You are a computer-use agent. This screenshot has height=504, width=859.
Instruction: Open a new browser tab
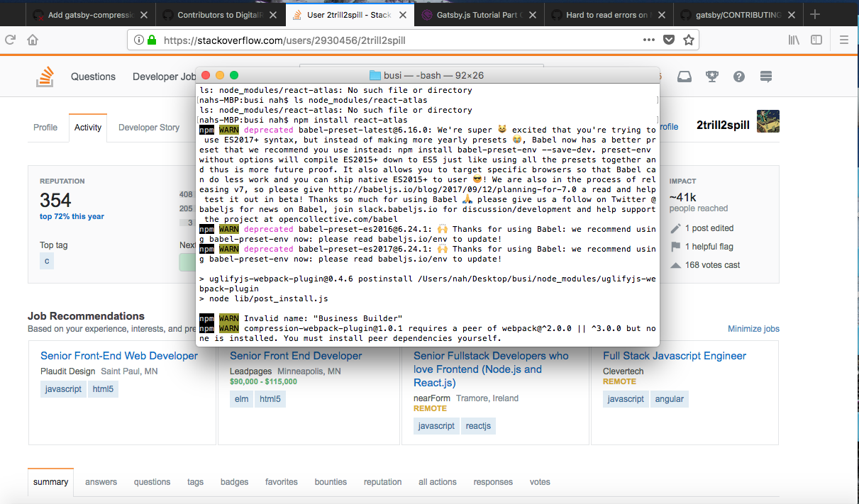[x=815, y=14]
